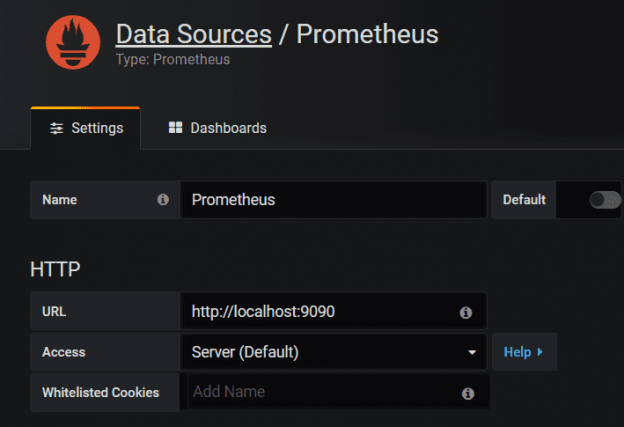The image size is (624, 427).
Task: Click the Default label text
Action: [524, 200]
